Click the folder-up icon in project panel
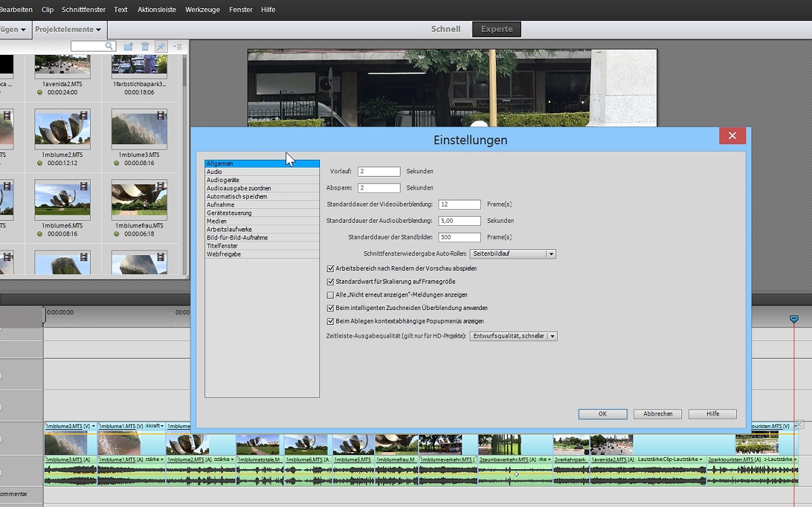The image size is (812, 507). pyautogui.click(x=129, y=47)
